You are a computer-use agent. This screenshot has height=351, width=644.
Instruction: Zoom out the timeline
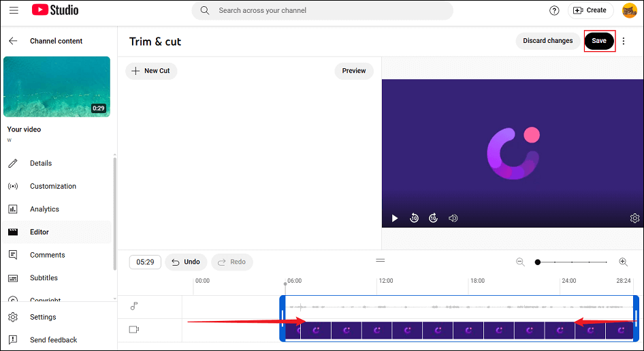[x=520, y=262]
